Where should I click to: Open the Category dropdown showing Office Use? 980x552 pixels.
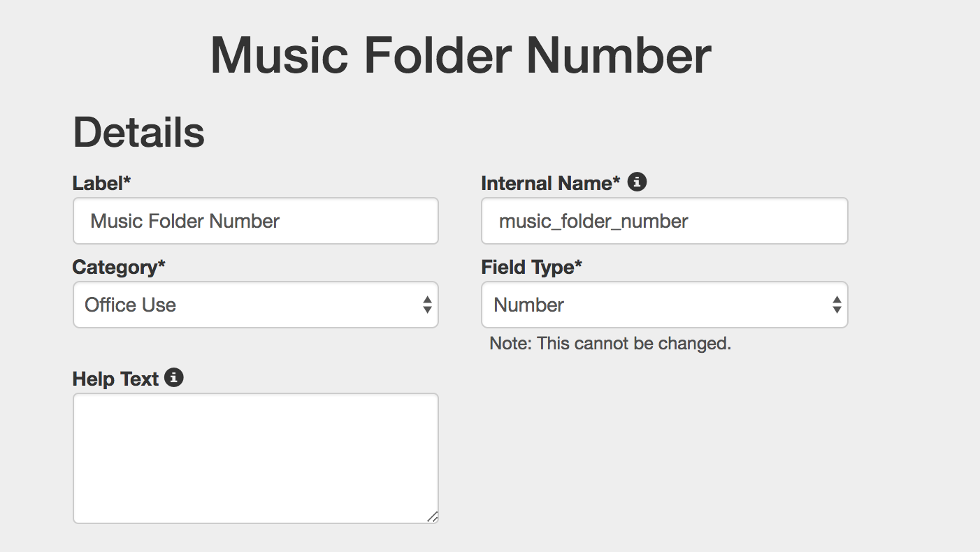click(256, 305)
